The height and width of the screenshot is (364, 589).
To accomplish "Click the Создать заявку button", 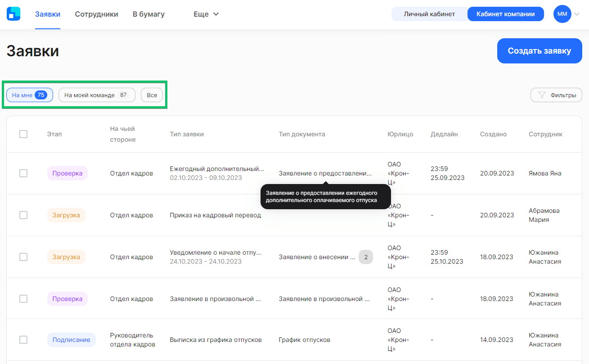I will click(x=539, y=51).
